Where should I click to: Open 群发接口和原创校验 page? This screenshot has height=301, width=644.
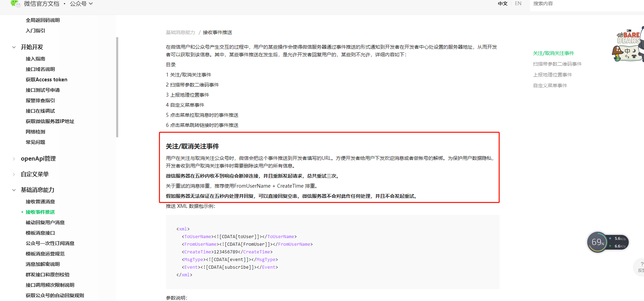coord(48,275)
